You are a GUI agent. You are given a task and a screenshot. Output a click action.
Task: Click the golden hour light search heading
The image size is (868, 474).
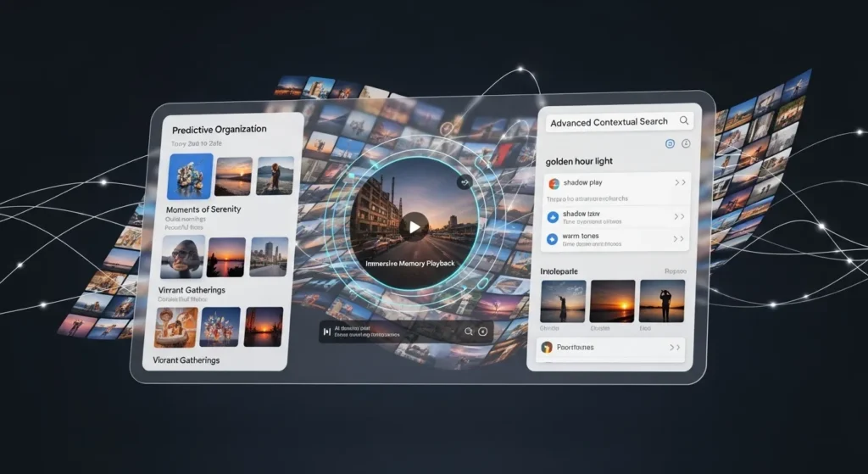581,161
